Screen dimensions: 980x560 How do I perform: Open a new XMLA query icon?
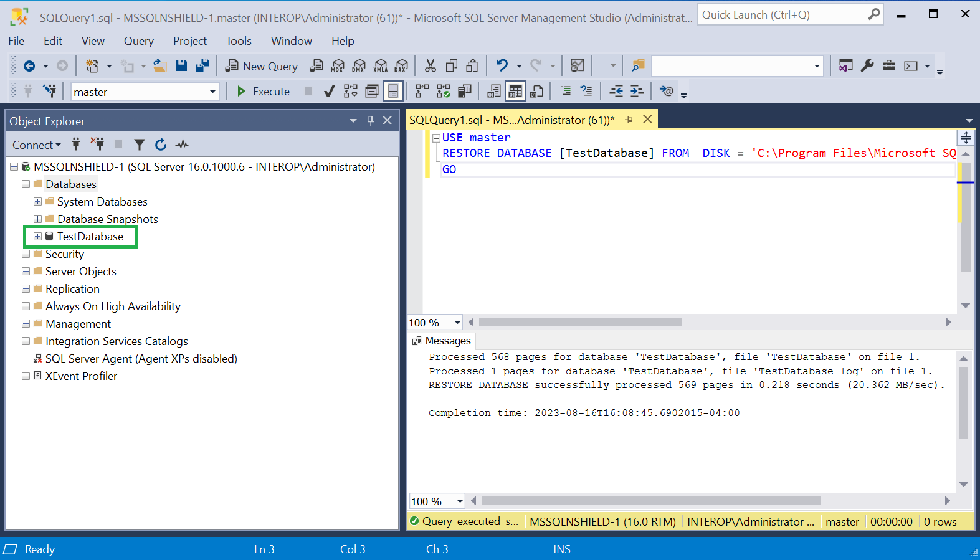380,66
